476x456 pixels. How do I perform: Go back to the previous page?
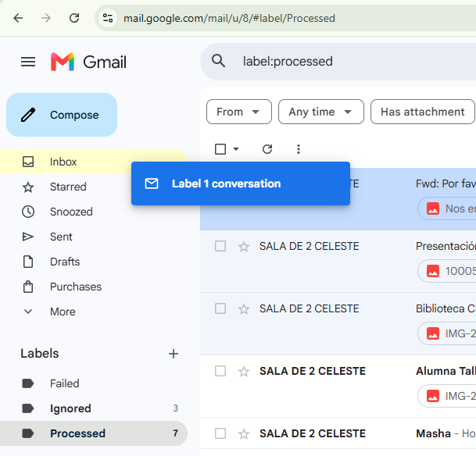point(18,18)
